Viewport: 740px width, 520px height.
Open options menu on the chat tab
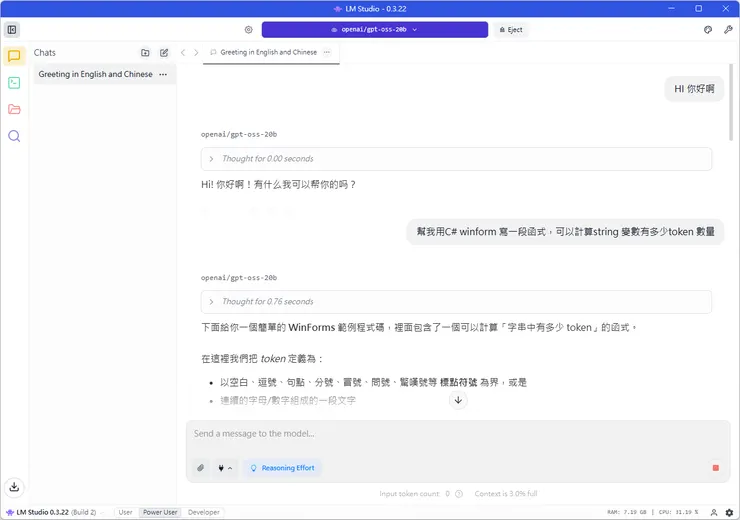tap(327, 52)
